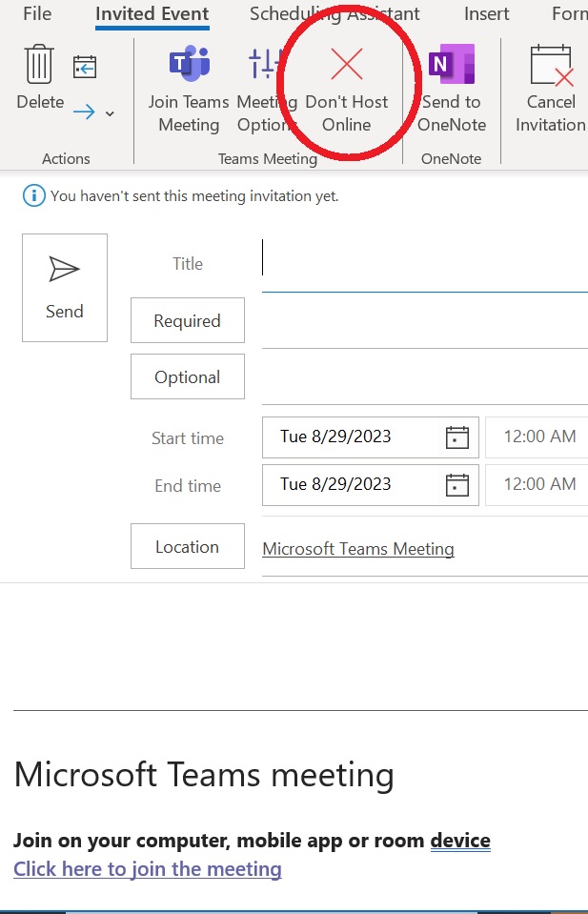Open End time calendar picker icon
Screen dimensions: 588x914
tap(457, 485)
